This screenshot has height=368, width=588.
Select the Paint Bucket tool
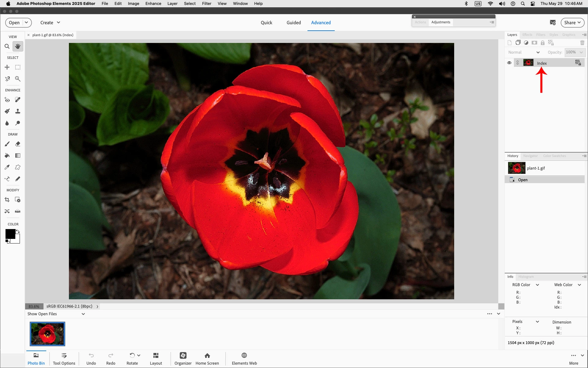pyautogui.click(x=7, y=155)
